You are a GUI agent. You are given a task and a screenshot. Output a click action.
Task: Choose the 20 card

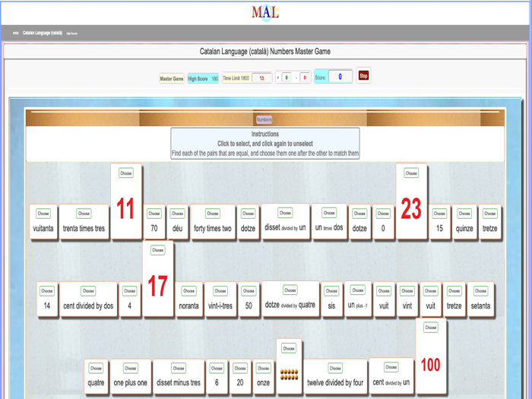(240, 369)
